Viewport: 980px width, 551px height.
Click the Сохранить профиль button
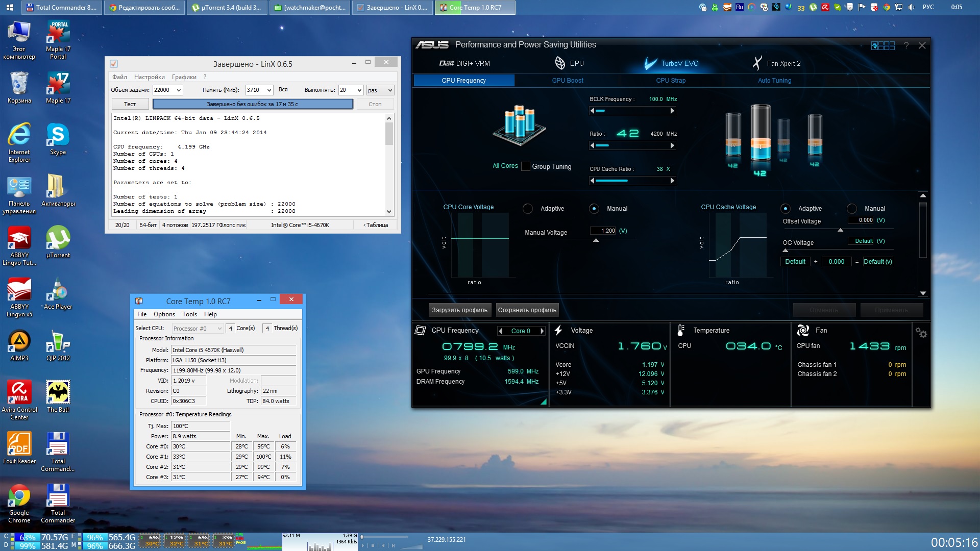[x=527, y=310]
